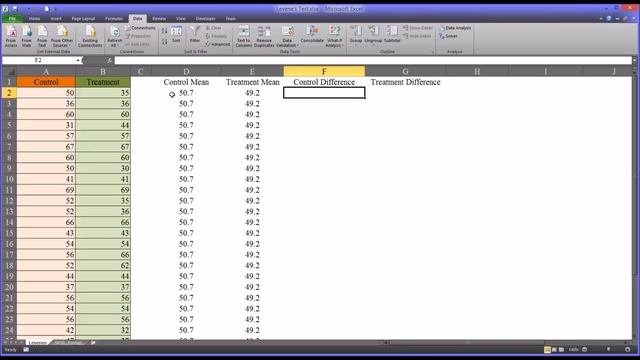Click the Name Box showing F2
Viewport: 640px width, 360px height.
click(x=38, y=60)
